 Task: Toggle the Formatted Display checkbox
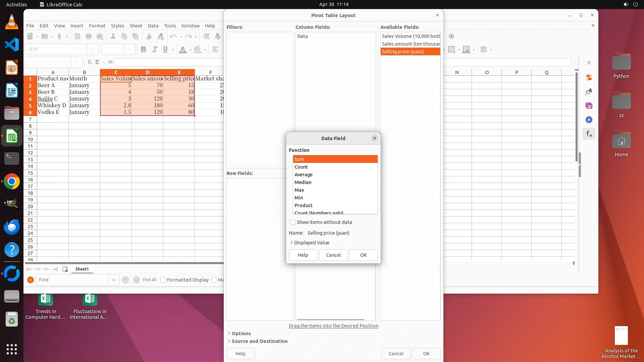163,280
